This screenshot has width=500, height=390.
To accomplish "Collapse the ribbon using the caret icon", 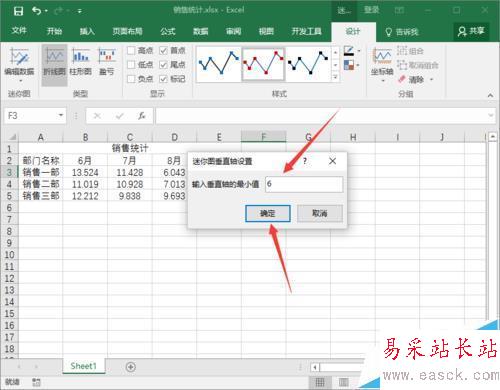I will 490,95.
